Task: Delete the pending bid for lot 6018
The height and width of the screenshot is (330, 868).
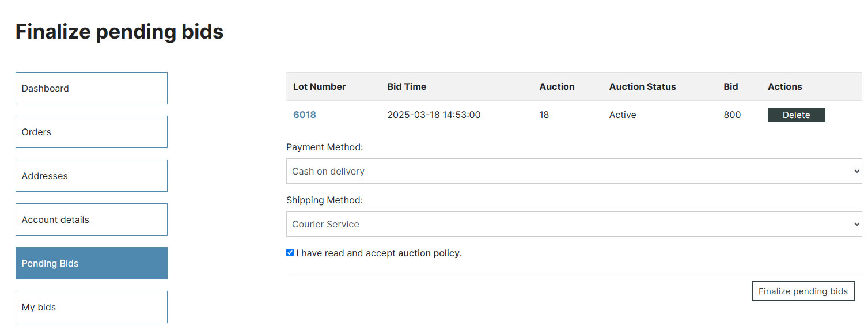Action: click(x=797, y=115)
